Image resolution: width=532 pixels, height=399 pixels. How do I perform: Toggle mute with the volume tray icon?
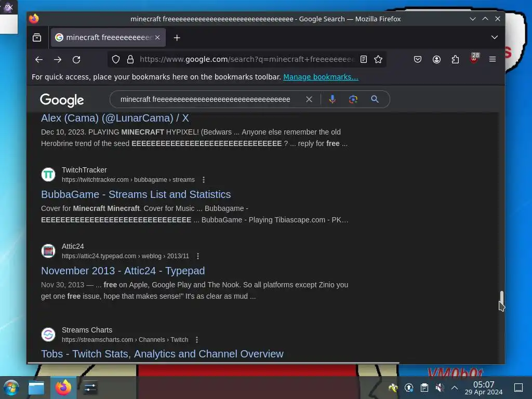(x=440, y=388)
